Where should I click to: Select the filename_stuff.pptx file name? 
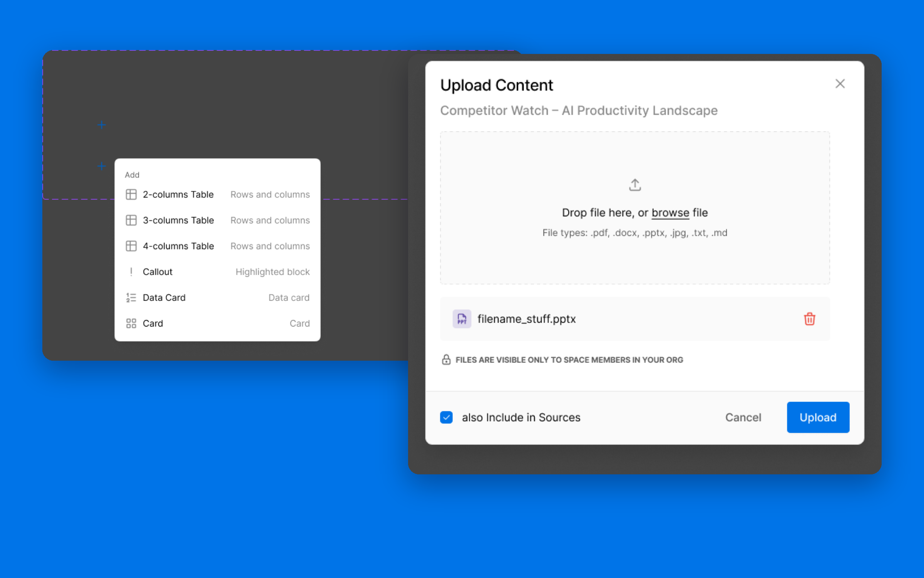(526, 319)
